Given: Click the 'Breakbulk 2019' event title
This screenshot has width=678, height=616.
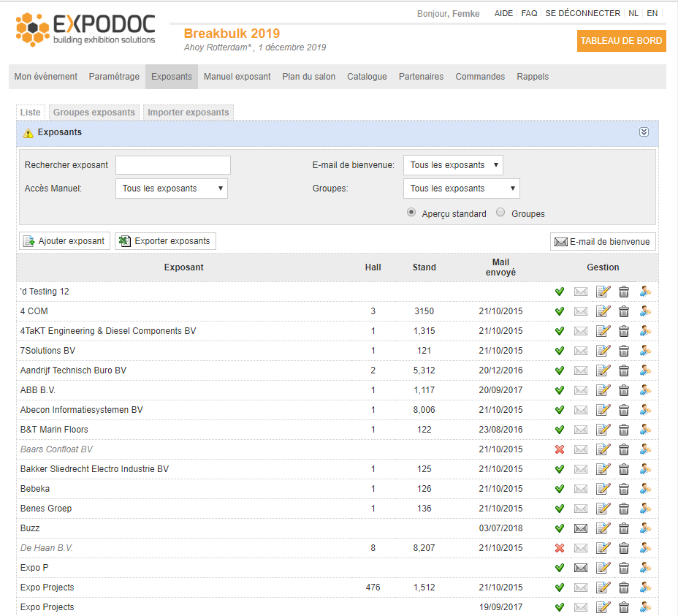Looking at the screenshot, I should pos(232,34).
